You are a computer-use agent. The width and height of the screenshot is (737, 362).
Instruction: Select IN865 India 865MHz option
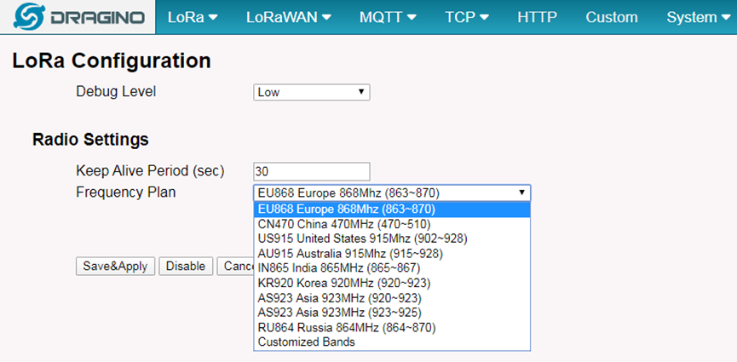point(392,268)
